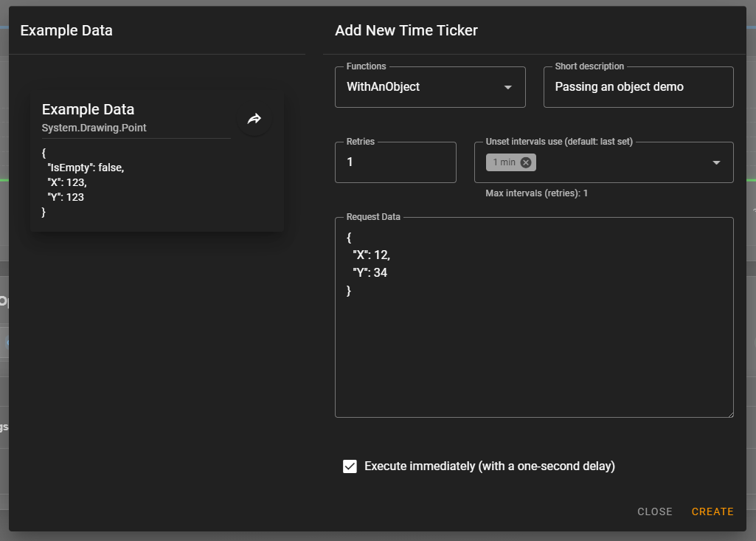Screen dimensions: 756x541
Task: Click the checkmark inside the checkbox
Action: coord(350,466)
